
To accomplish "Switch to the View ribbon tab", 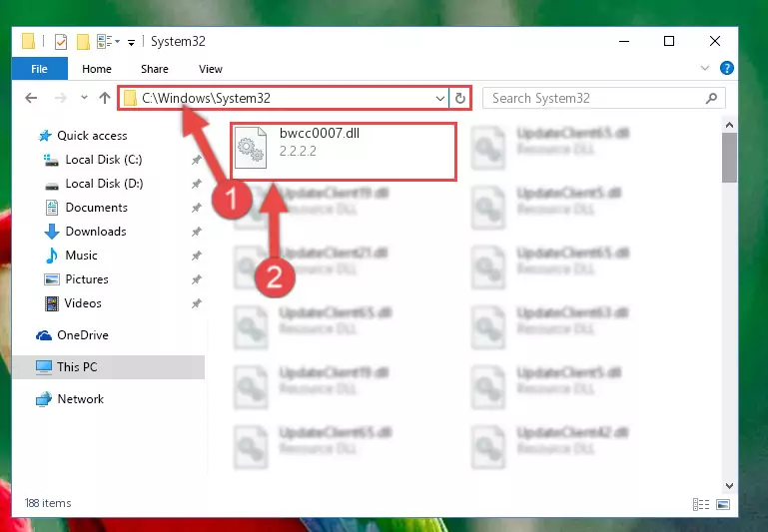I will (x=210, y=69).
